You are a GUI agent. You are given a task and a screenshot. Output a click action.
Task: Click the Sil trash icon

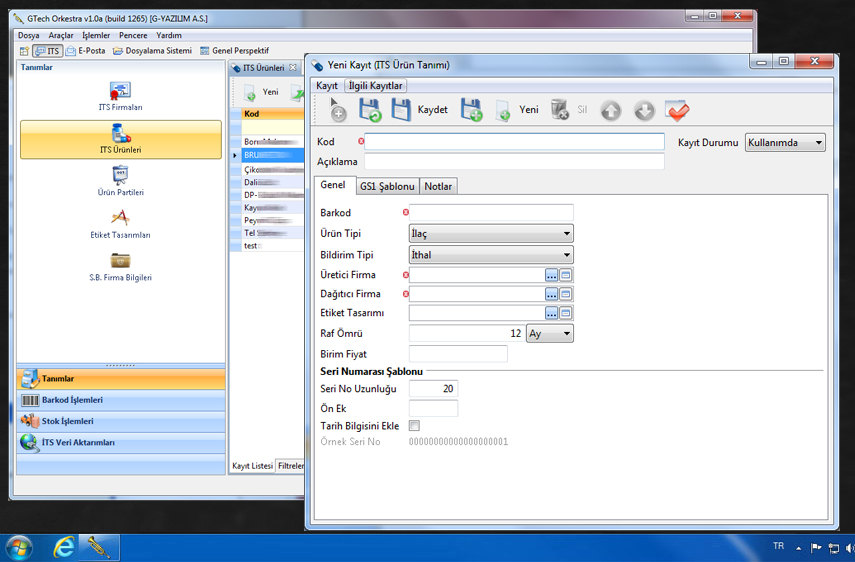[568, 110]
